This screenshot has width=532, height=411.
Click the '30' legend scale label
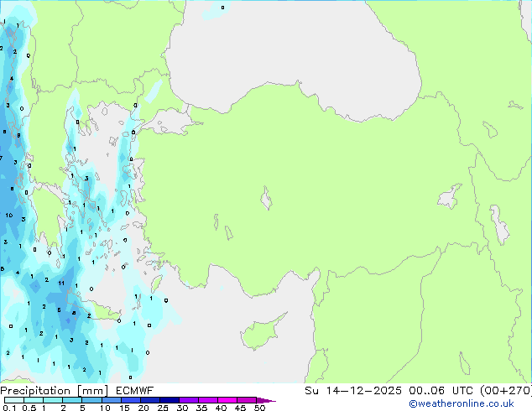182,408
